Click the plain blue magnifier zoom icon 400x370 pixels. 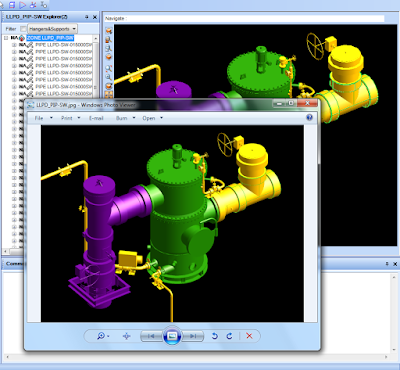109,77
